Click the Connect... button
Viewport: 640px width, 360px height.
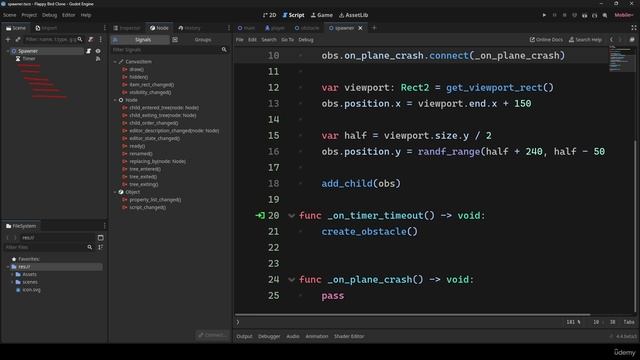(x=212, y=335)
